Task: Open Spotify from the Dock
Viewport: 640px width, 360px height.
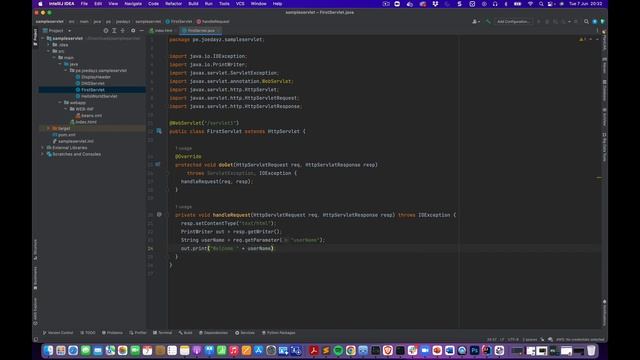Action: pos(338,350)
